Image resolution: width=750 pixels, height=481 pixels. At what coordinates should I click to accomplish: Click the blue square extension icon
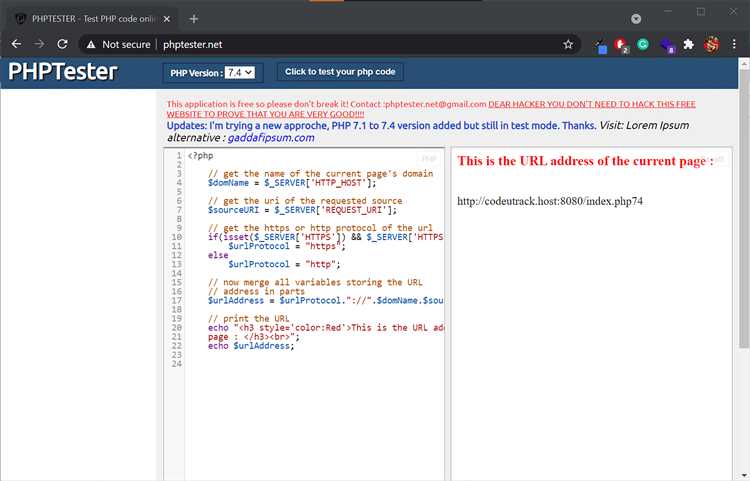click(x=601, y=46)
